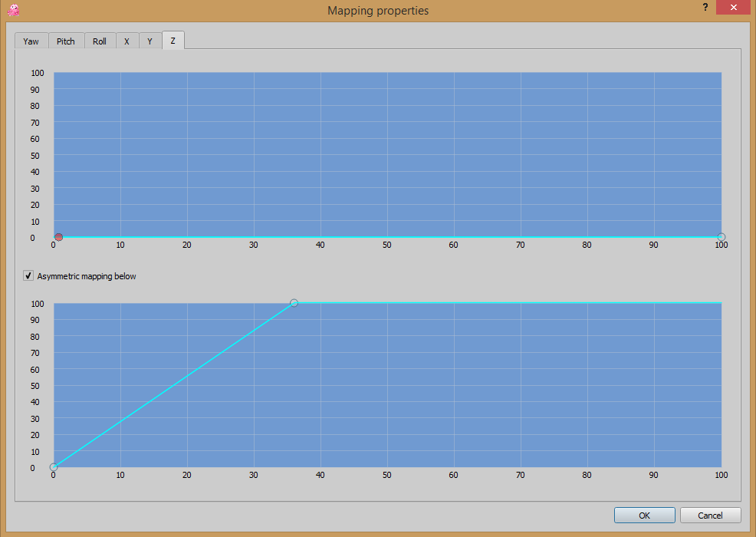The height and width of the screenshot is (537, 756).
Task: Click the pink octopus app icon
Action: (x=14, y=10)
